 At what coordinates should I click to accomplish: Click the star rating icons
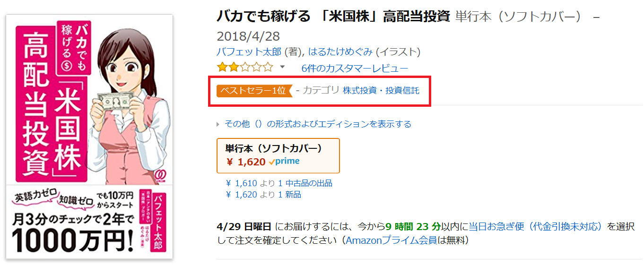coord(245,67)
